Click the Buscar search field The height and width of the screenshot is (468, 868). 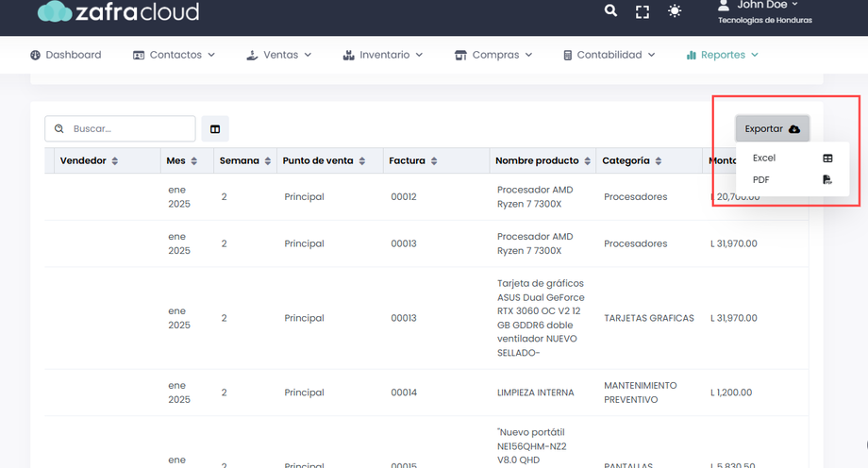pyautogui.click(x=129, y=128)
